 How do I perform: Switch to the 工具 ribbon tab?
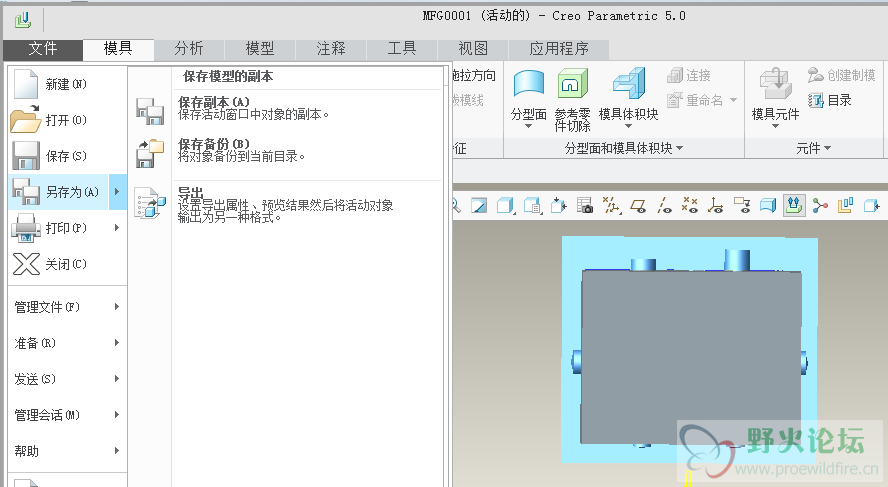pyautogui.click(x=402, y=49)
